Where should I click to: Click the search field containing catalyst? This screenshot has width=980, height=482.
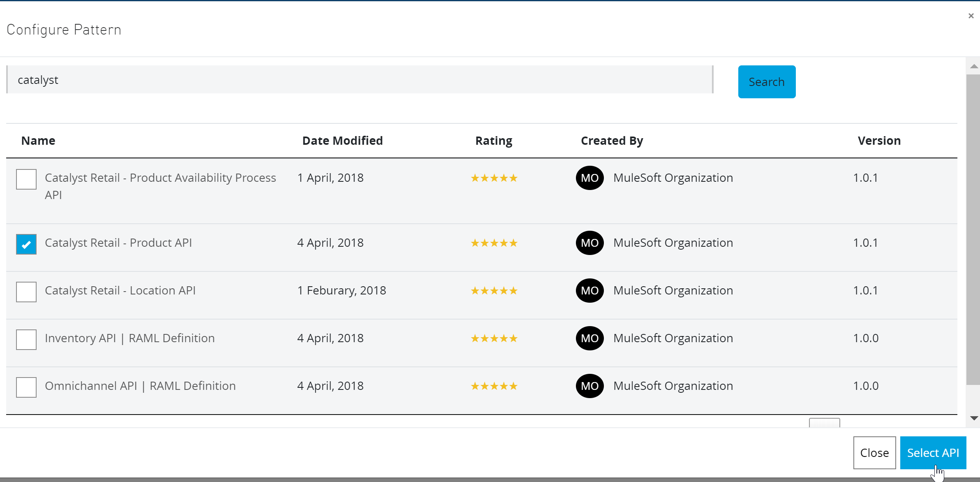click(x=360, y=79)
